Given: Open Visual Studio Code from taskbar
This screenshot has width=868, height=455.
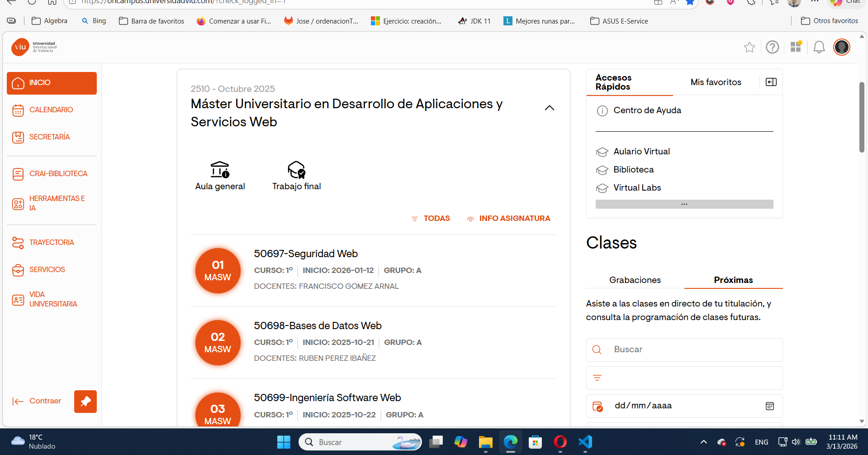Looking at the screenshot, I should click(x=585, y=442).
